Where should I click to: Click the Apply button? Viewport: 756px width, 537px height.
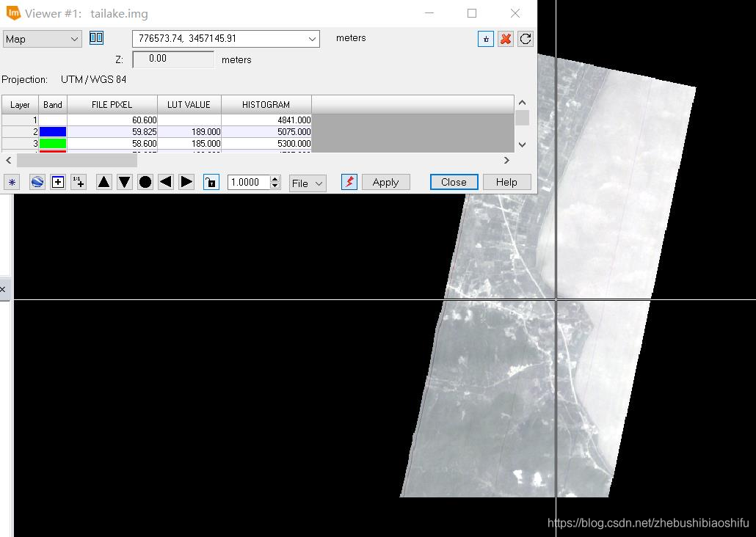tap(386, 182)
